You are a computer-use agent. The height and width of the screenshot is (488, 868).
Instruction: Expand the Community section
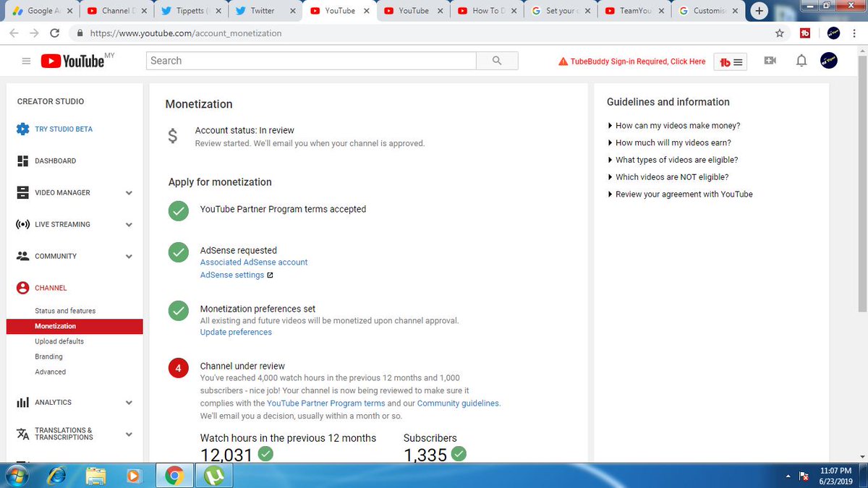pos(129,257)
